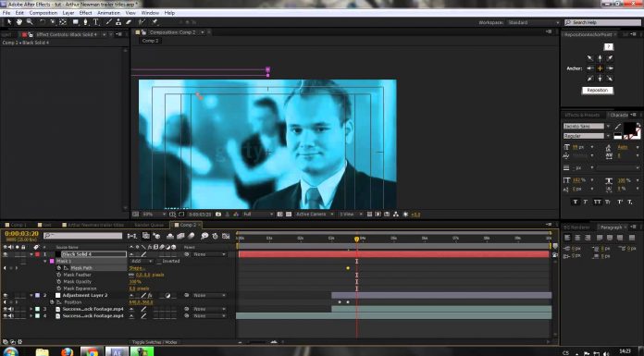644x356 pixels.
Task: Open the Character fill color swatch
Action: [x=629, y=129]
